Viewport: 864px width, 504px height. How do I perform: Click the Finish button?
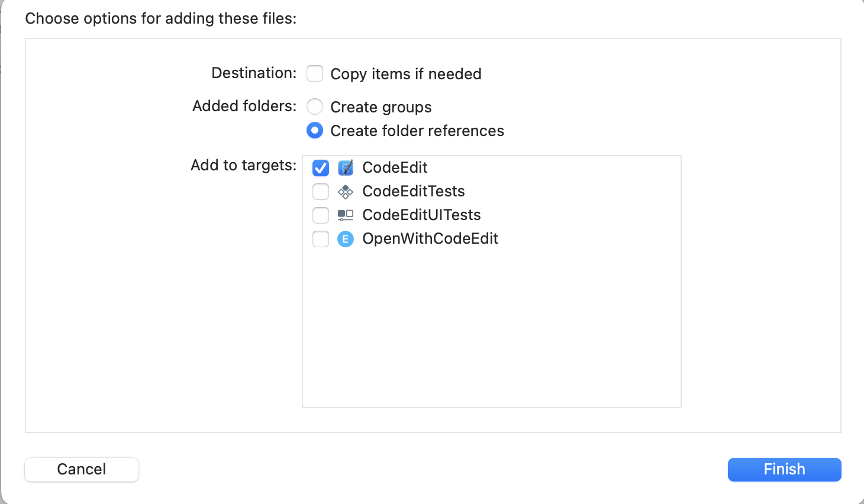(x=784, y=469)
